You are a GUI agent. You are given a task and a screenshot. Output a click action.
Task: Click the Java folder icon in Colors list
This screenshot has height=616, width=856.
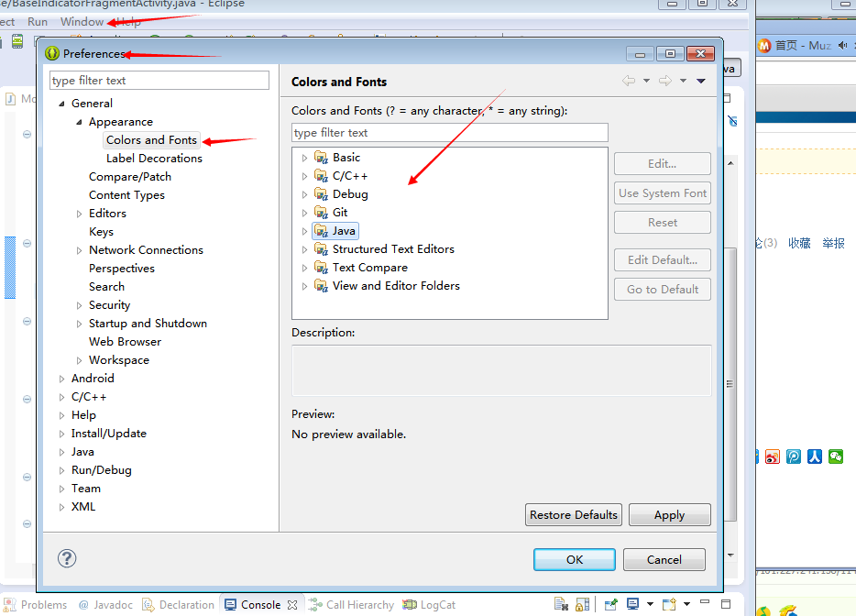coord(321,231)
